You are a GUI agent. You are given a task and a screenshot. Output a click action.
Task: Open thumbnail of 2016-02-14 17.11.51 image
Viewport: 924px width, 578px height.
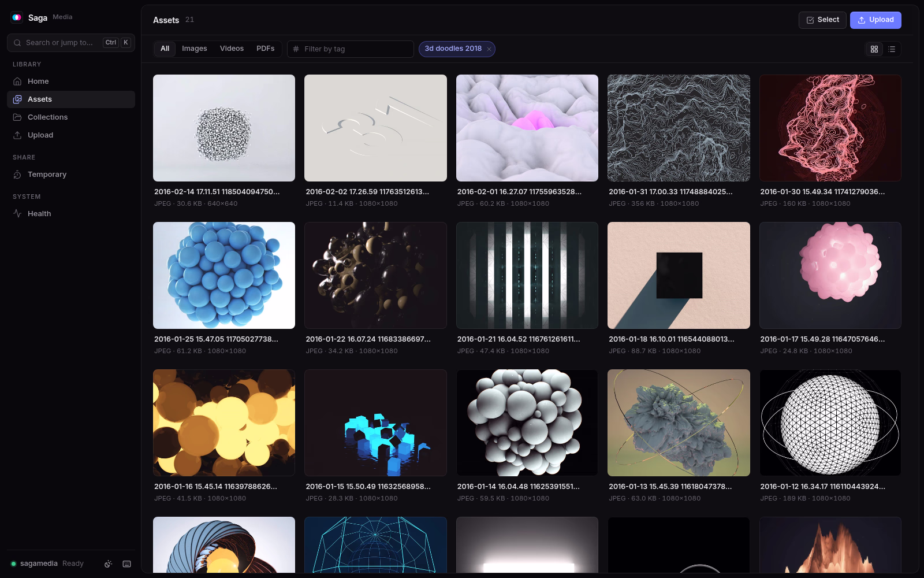(224, 128)
